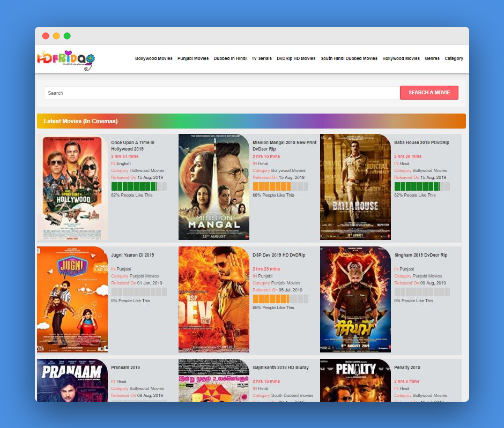Open Once Upon A Time In Hollywood poster
504x428 pixels.
[72, 187]
